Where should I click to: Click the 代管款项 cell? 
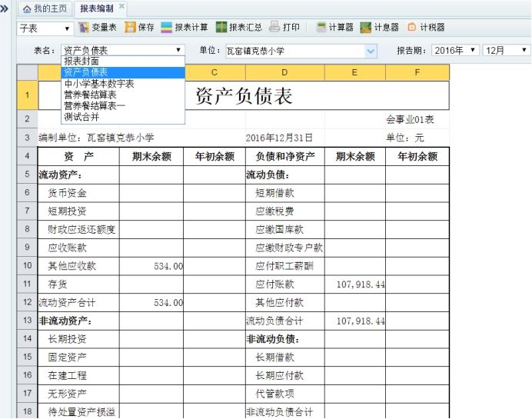pos(284,394)
